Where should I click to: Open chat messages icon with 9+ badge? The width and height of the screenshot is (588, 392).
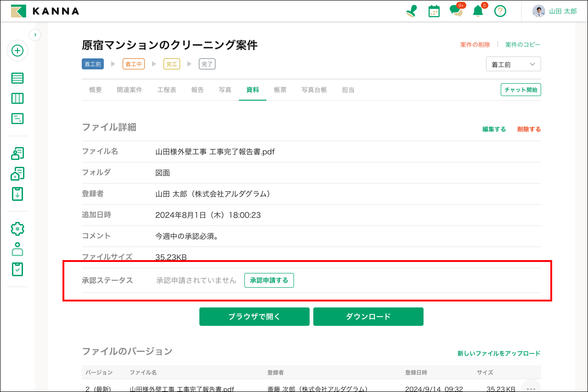pyautogui.click(x=456, y=11)
